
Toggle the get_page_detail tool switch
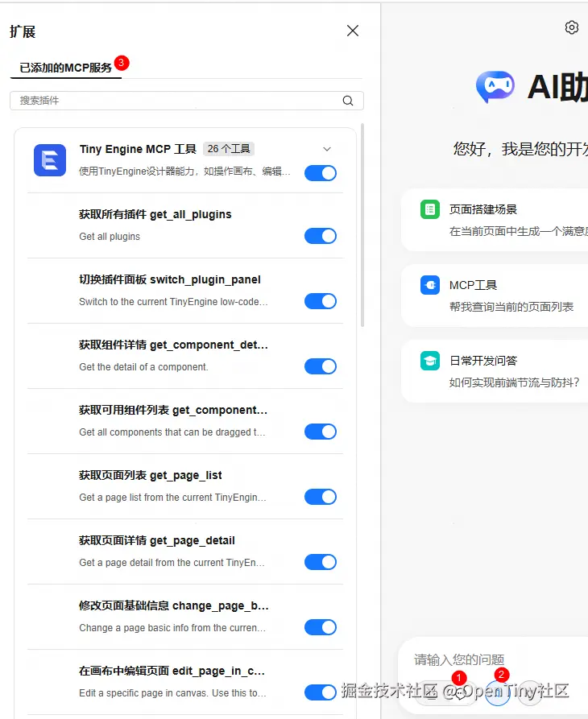coord(321,562)
